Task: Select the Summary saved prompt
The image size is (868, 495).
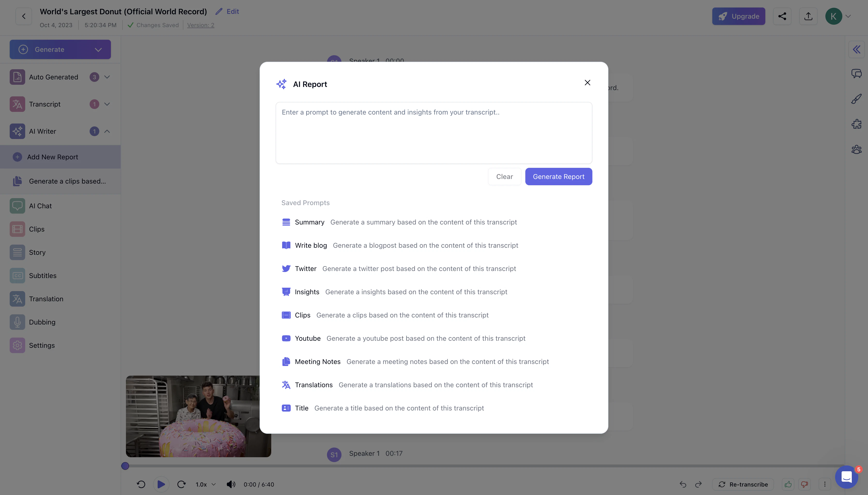Action: pyautogui.click(x=309, y=222)
